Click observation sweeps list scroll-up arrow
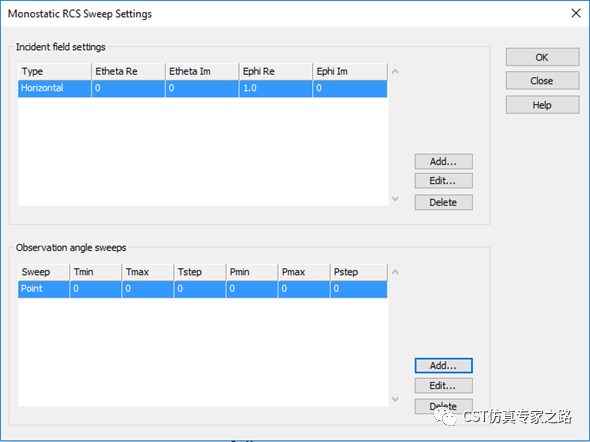Screen dimensions: 590x442 click(x=395, y=272)
